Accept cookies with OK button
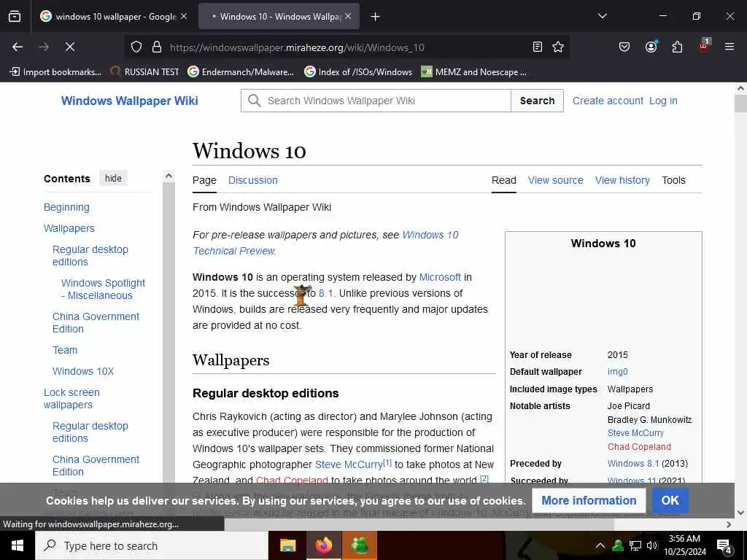Screen dimensions: 747x560 click(x=670, y=500)
